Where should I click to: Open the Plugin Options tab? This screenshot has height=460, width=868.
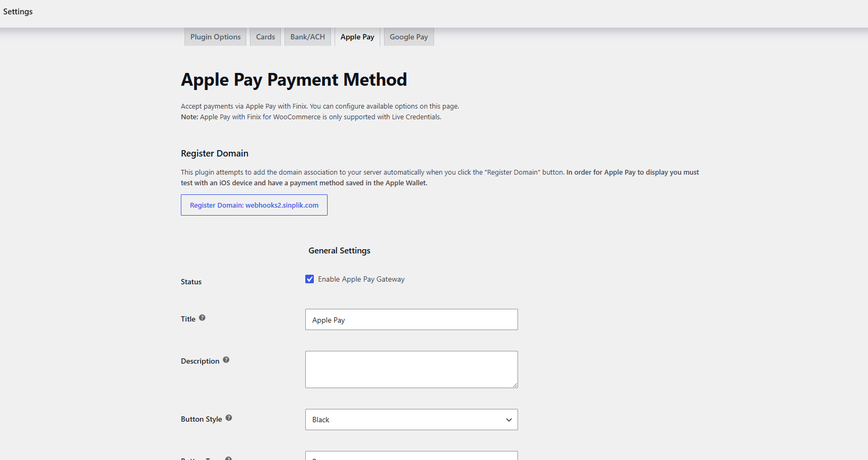[215, 37]
